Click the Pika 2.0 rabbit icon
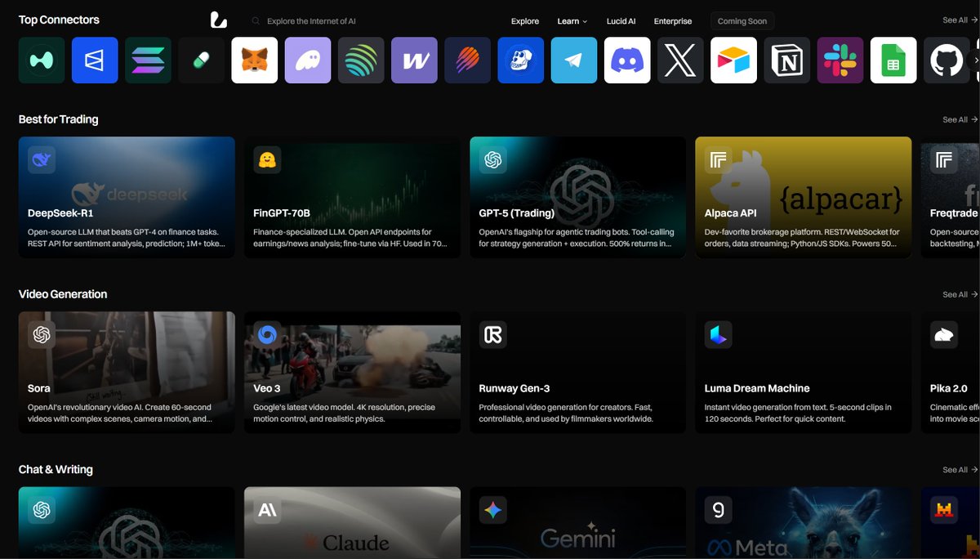The height and width of the screenshot is (559, 980). [x=943, y=335]
